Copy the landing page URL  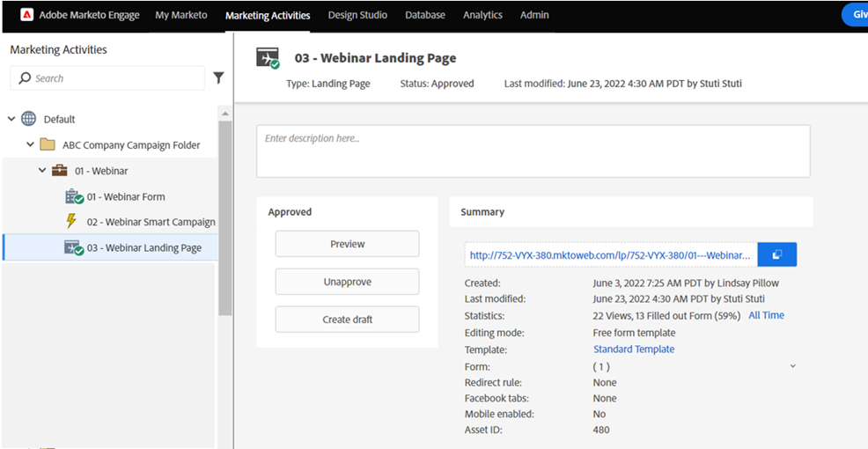click(777, 254)
